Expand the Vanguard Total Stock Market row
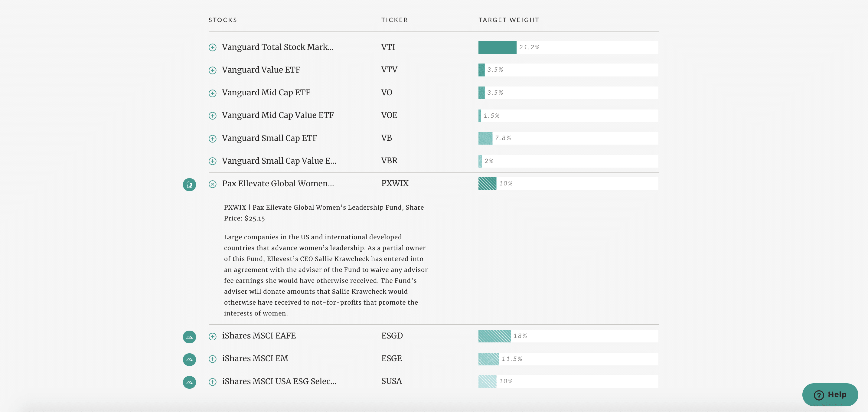This screenshot has width=868, height=412. 212,47
